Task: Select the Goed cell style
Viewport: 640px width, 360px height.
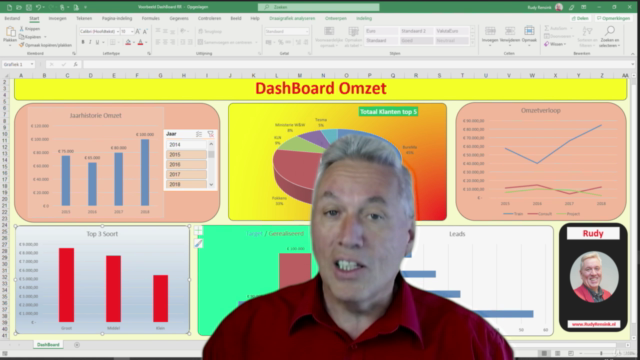Action: pos(416,41)
